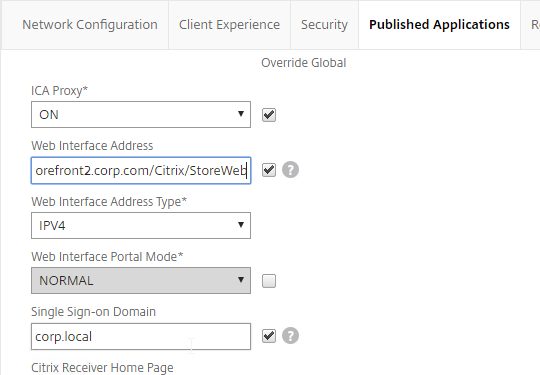
Task: Toggle Single Sign-on Domain override checkbox
Action: 269,336
